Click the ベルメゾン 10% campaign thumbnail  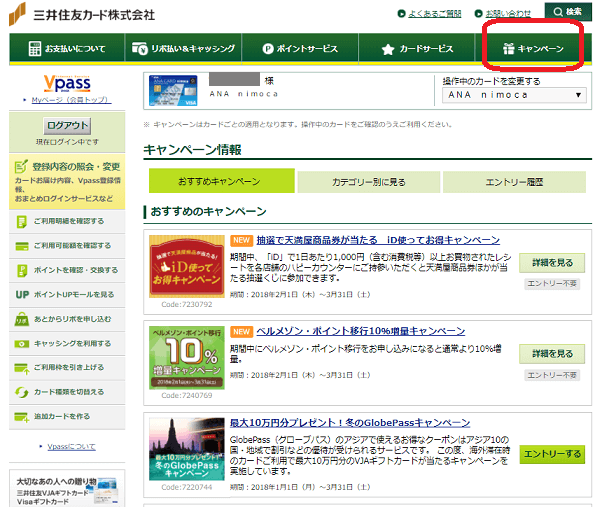[187, 358]
